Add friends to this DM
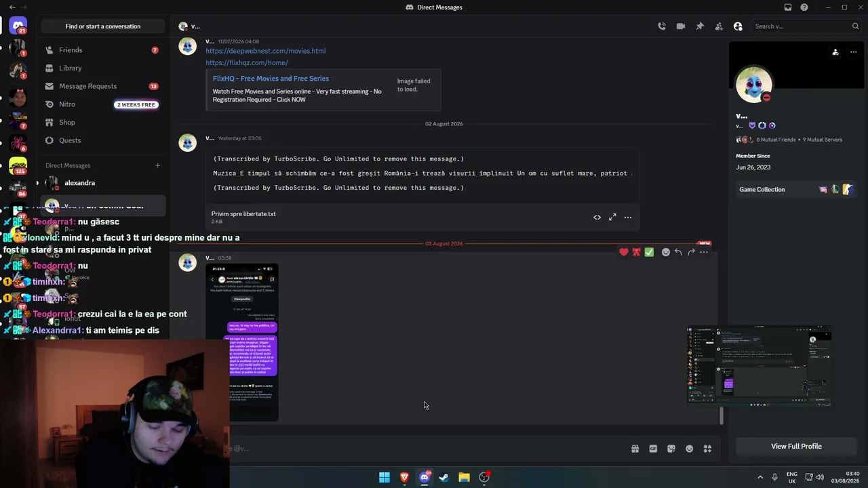 click(x=719, y=26)
